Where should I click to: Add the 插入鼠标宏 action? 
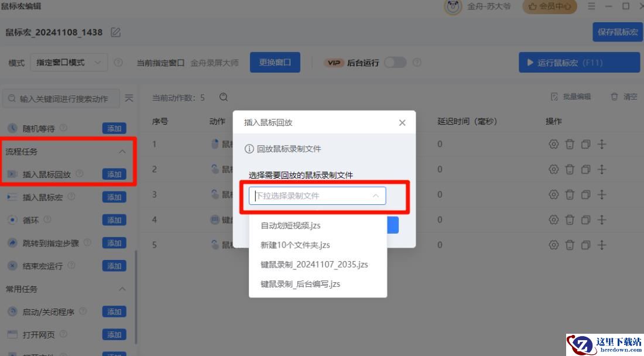point(114,197)
